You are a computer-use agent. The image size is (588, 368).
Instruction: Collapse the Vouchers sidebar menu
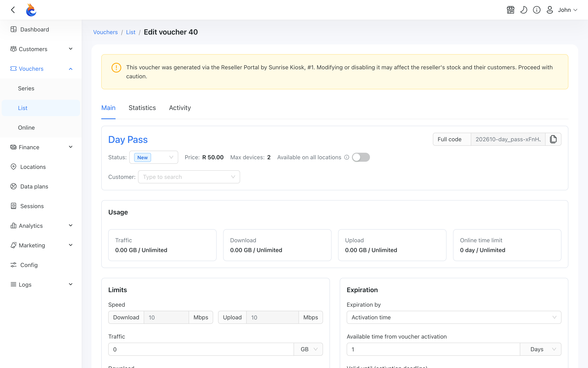pos(41,69)
